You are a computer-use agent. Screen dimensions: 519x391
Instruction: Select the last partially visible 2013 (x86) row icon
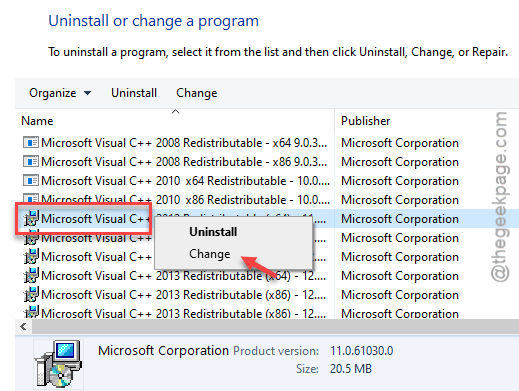[x=31, y=312]
